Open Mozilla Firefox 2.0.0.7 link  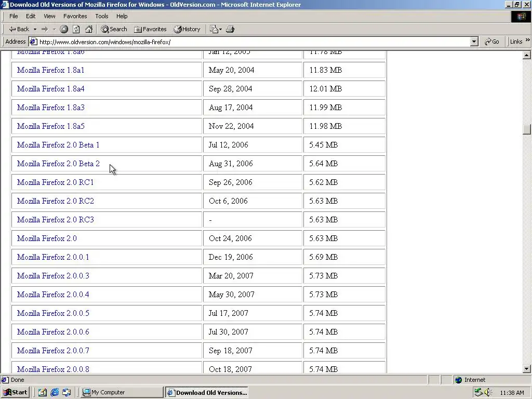click(53, 350)
